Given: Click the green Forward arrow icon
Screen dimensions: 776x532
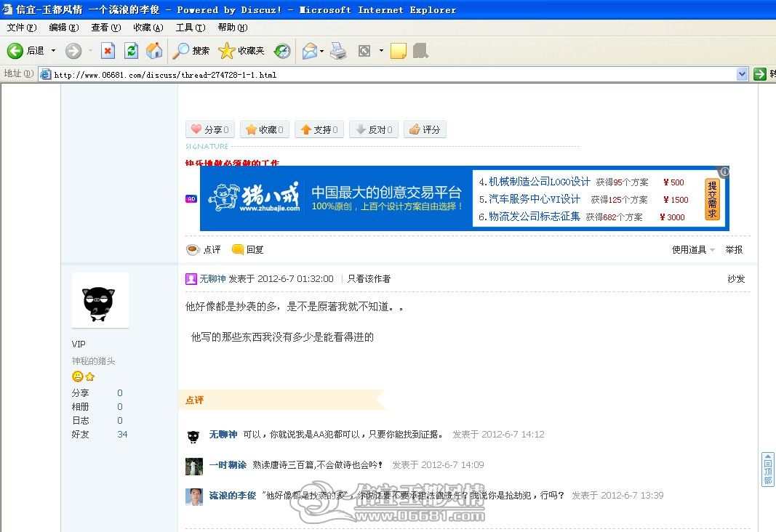Looking at the screenshot, I should (73, 50).
